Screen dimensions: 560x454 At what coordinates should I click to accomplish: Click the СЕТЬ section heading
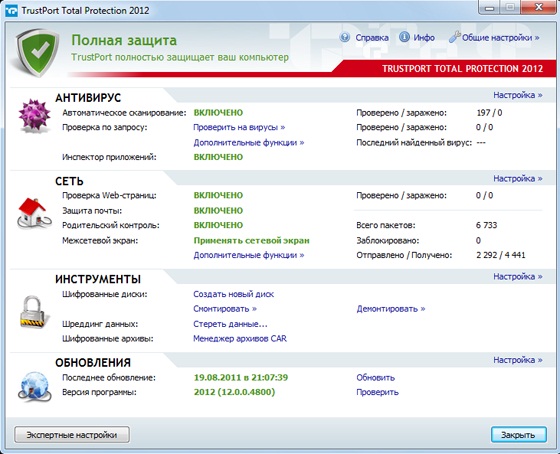(x=69, y=181)
